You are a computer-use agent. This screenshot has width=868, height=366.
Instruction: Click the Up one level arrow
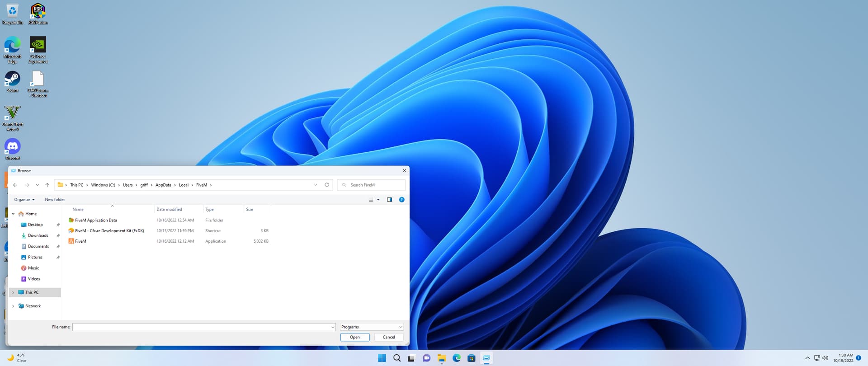tap(47, 185)
